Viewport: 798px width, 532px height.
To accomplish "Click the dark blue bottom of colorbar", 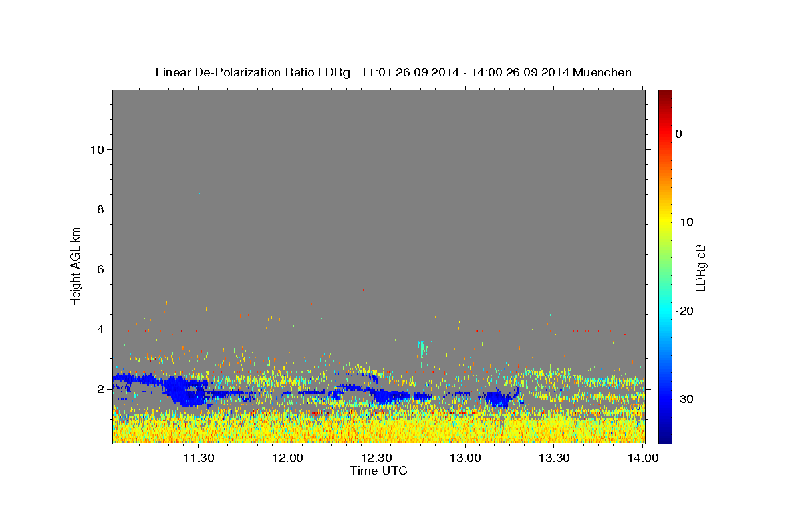I will coord(665,437).
